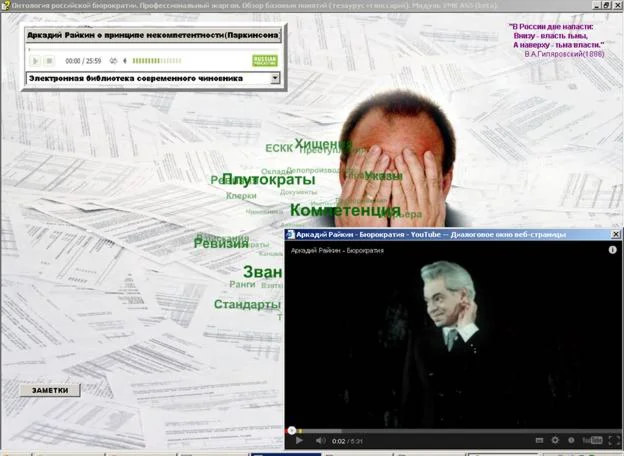Toggle repeat icon in audio player

tap(113, 61)
